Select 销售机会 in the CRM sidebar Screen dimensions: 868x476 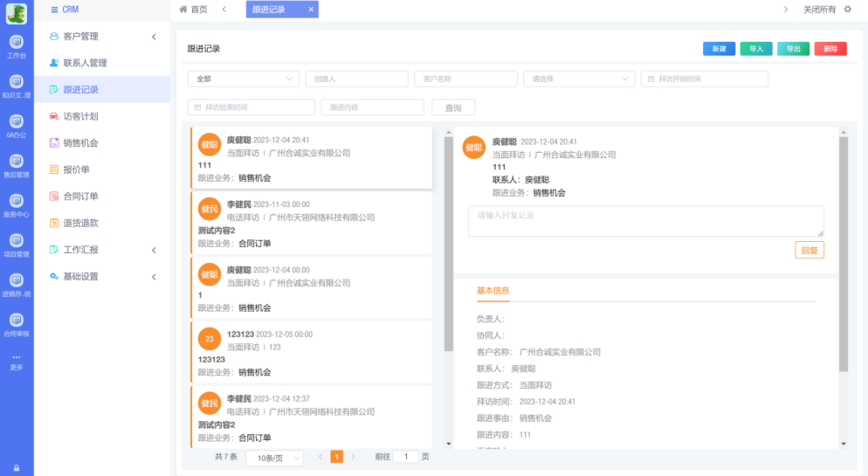point(80,143)
